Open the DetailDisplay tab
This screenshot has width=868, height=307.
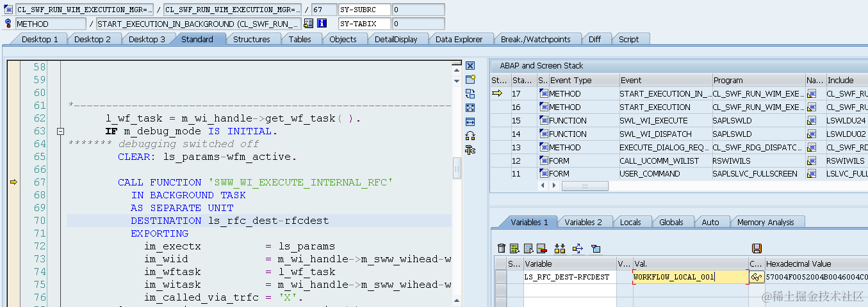pyautogui.click(x=396, y=39)
